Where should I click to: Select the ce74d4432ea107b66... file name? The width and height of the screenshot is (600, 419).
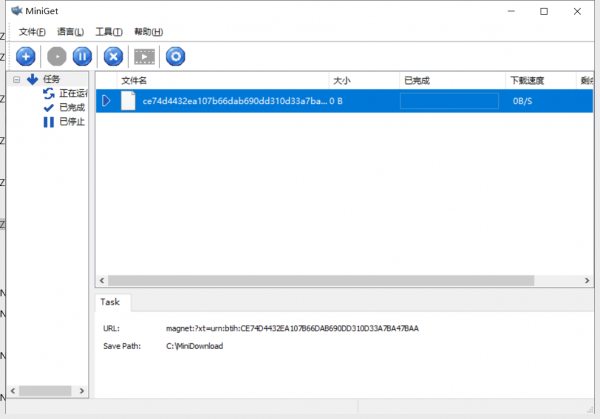coord(235,101)
